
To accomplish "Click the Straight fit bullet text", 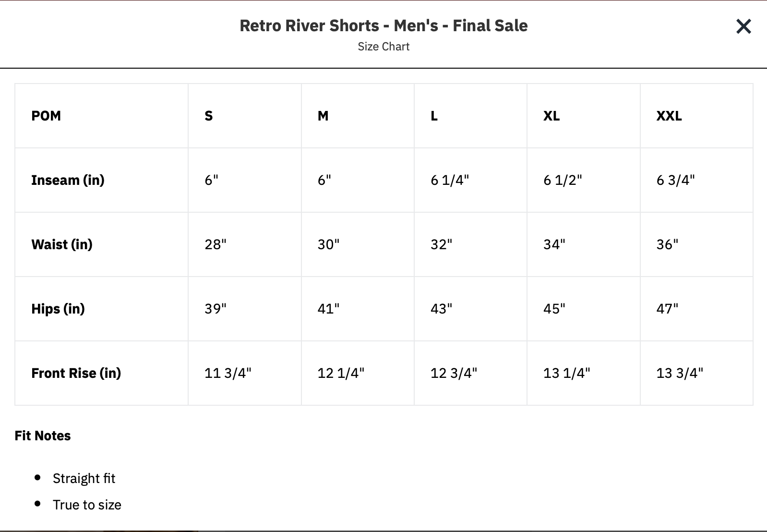I will (x=84, y=478).
